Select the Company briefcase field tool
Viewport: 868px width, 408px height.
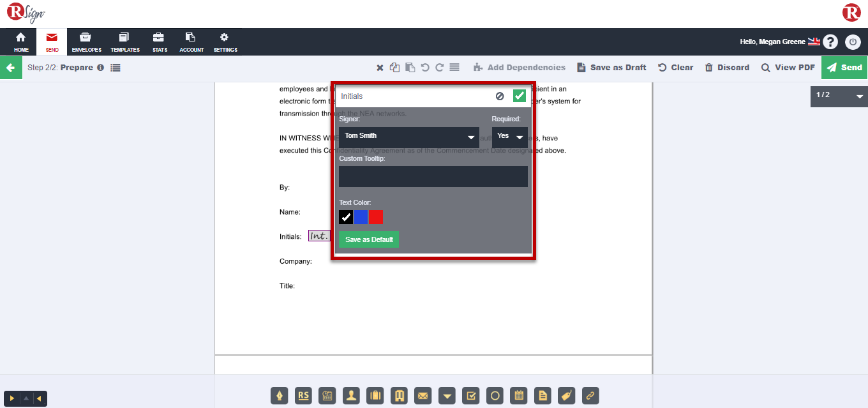[x=375, y=396]
